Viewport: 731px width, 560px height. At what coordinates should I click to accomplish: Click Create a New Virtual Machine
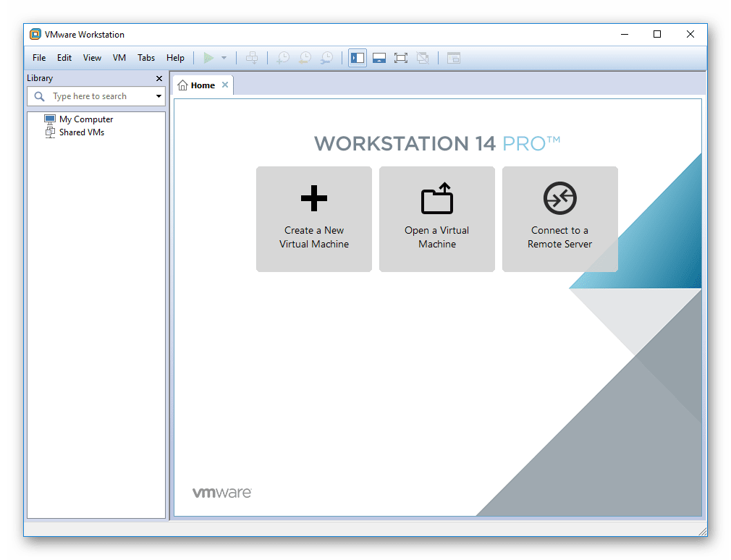pos(313,219)
